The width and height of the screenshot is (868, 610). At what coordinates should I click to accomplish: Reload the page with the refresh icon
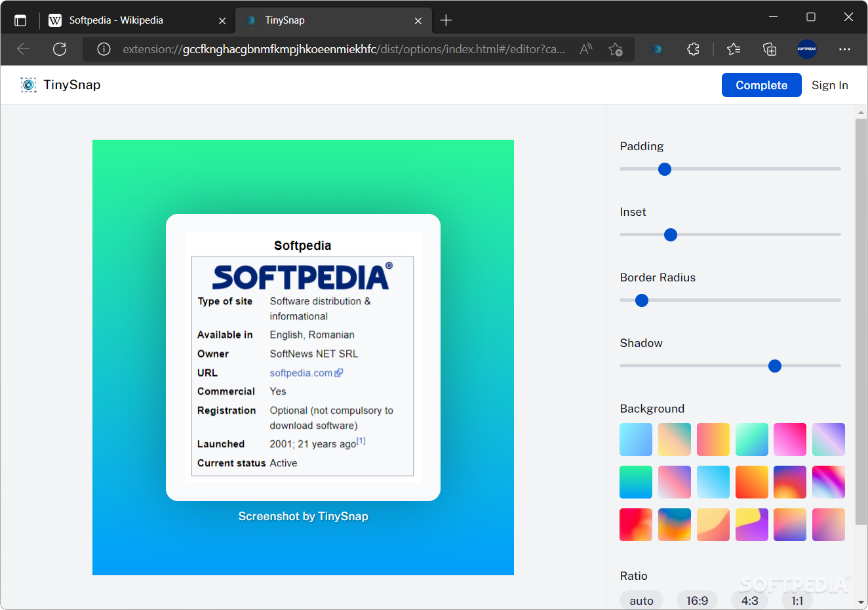(60, 49)
